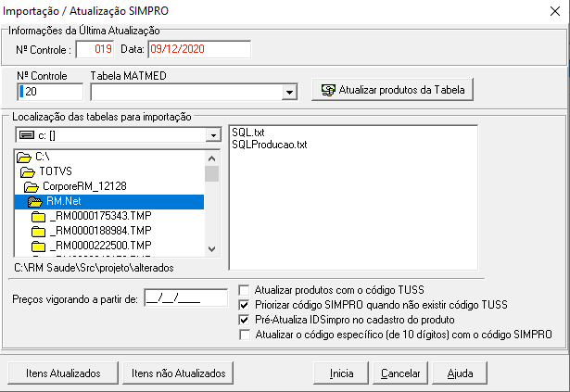Click the TOTVS open folder icon

(x=28, y=171)
